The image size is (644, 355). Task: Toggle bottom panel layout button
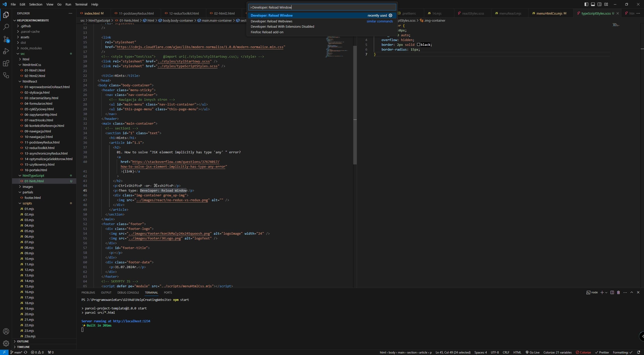tap(593, 4)
